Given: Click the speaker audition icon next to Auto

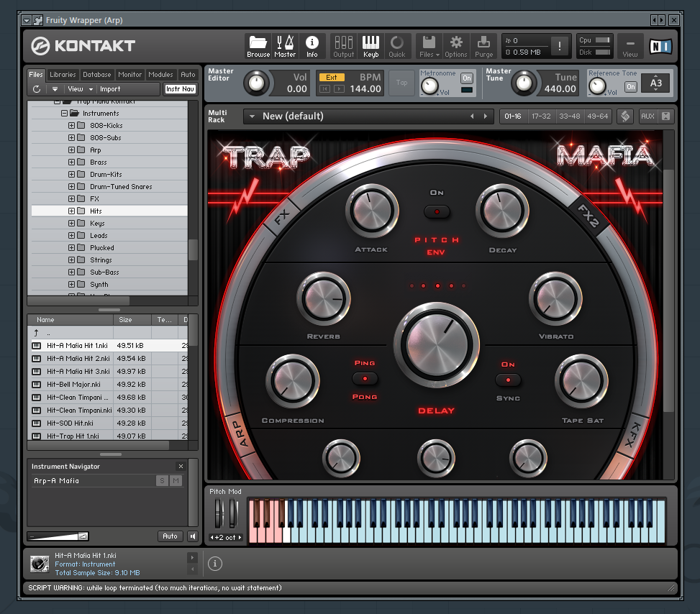Looking at the screenshot, I should pos(192,536).
